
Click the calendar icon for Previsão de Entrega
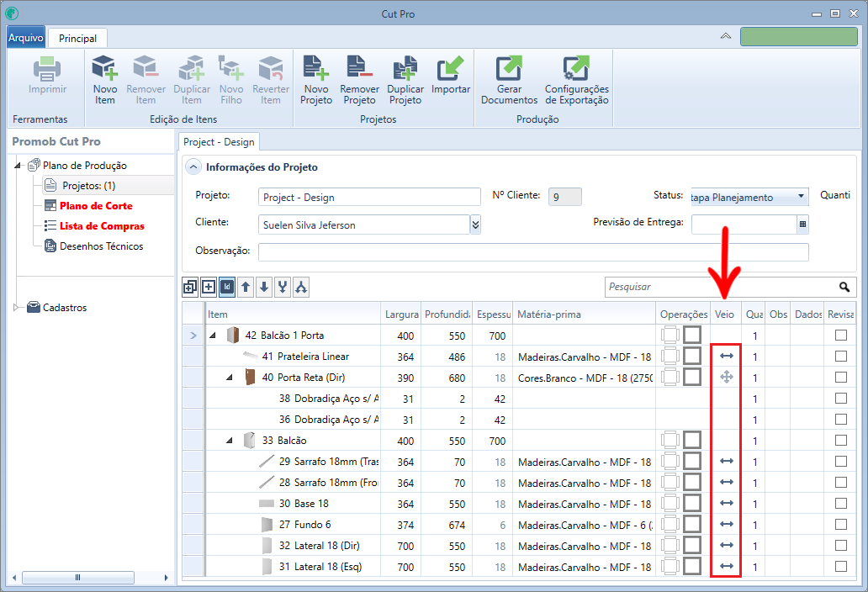802,224
